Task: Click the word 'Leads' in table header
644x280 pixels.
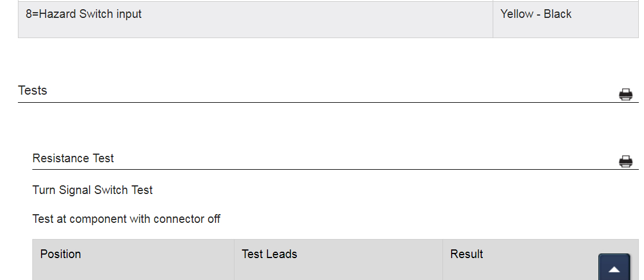Action: click(281, 254)
